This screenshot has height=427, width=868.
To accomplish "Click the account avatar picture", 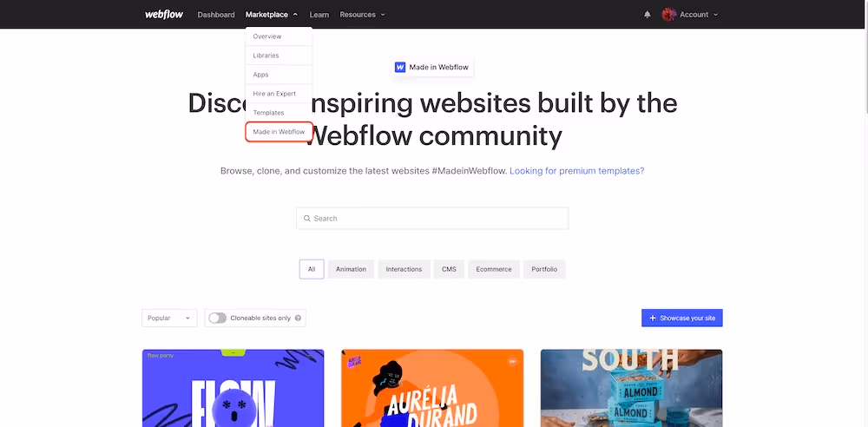I will tap(668, 15).
